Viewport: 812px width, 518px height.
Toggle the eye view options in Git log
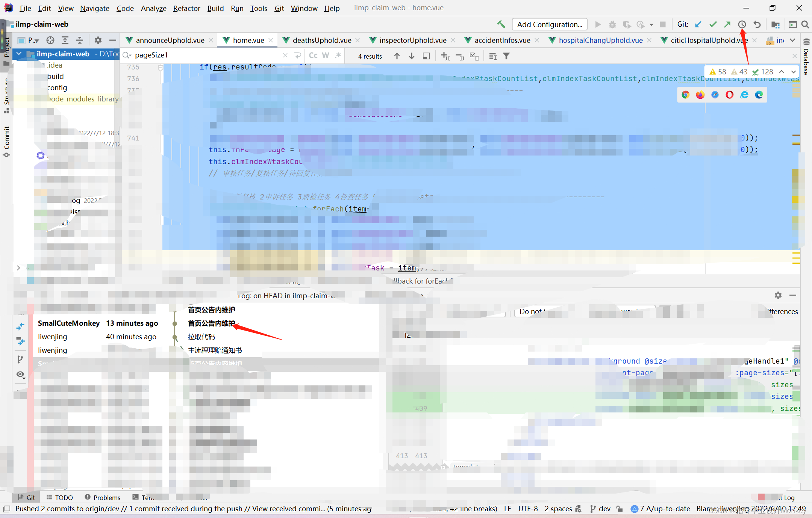click(20, 375)
